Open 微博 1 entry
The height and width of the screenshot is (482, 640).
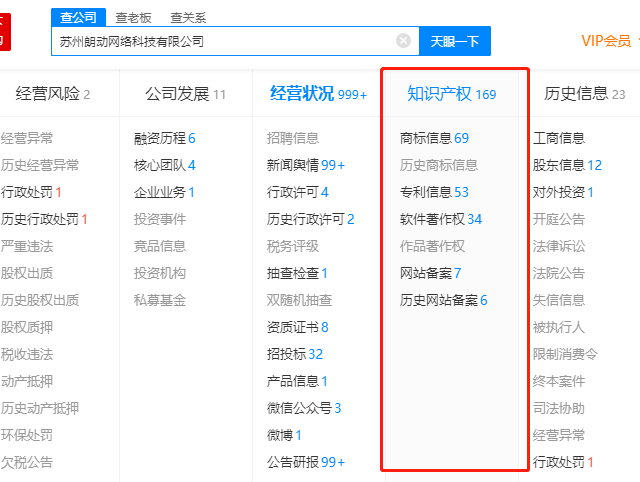click(284, 435)
